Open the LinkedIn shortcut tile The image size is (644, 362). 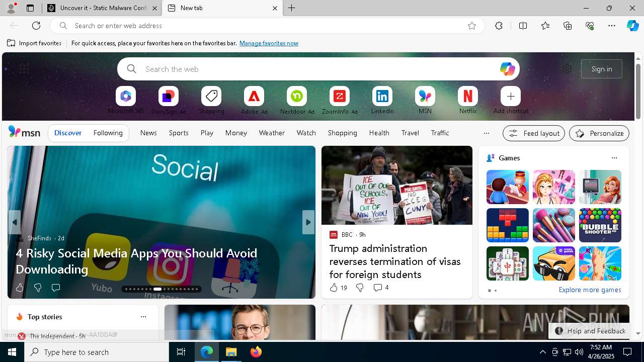click(382, 96)
